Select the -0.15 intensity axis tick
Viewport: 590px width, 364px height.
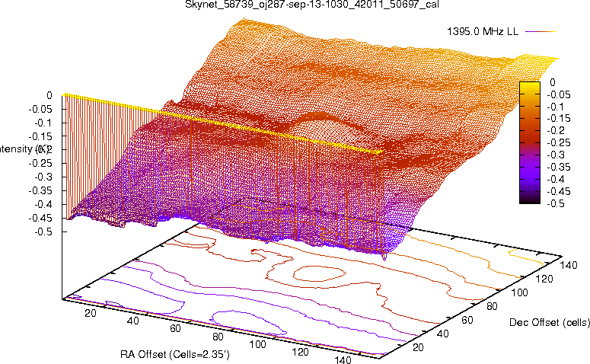click(x=40, y=136)
